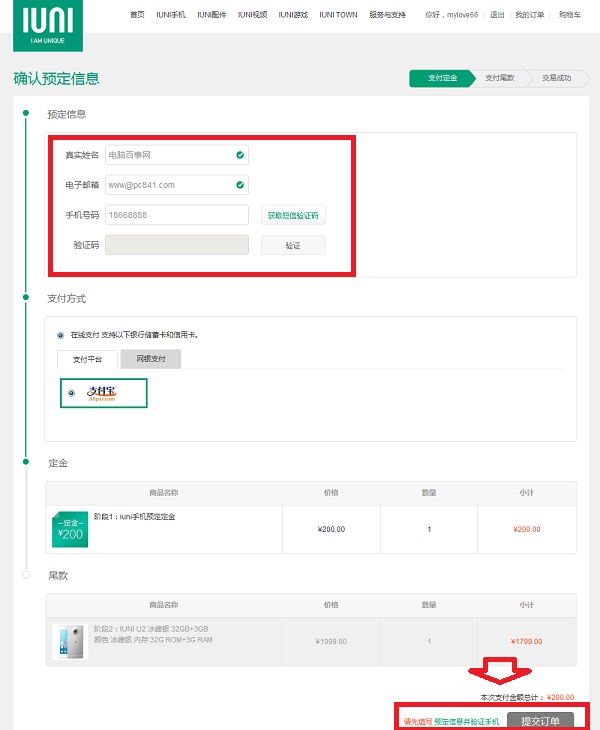Switch to the 支付平台 tab

pyautogui.click(x=88, y=359)
